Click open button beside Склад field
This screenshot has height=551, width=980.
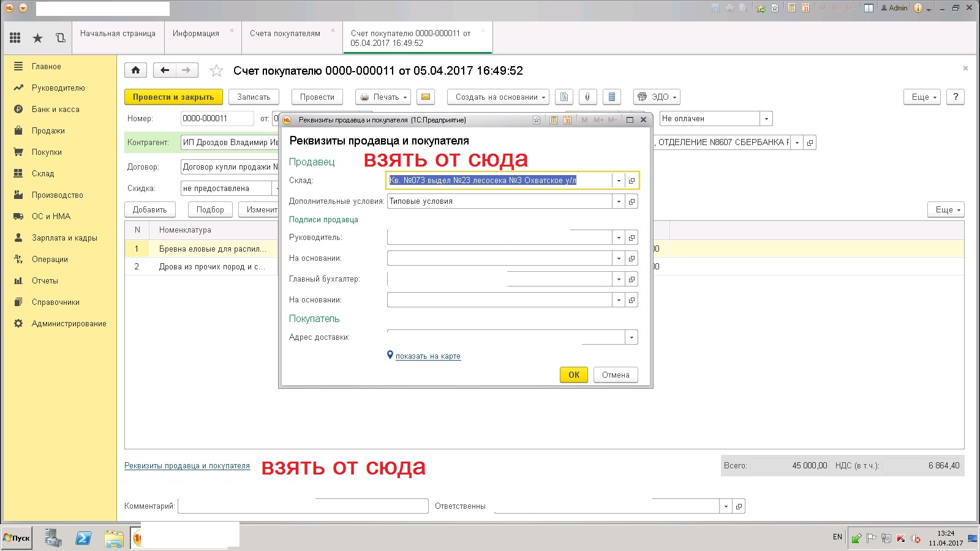click(631, 181)
